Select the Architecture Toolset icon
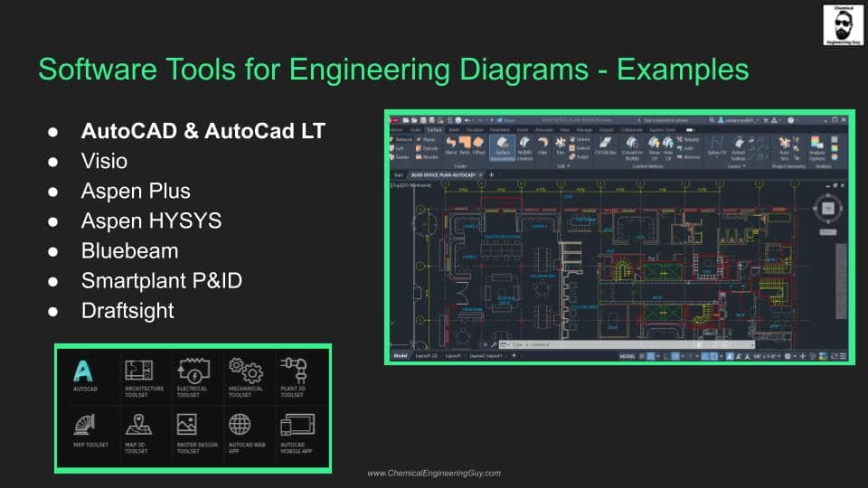Image resolution: width=868 pixels, height=488 pixels. click(x=138, y=371)
